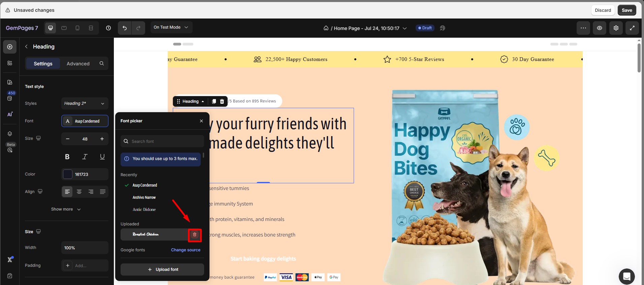Image resolution: width=644 pixels, height=285 pixels.
Task: Click the Change source link
Action: pos(186,250)
